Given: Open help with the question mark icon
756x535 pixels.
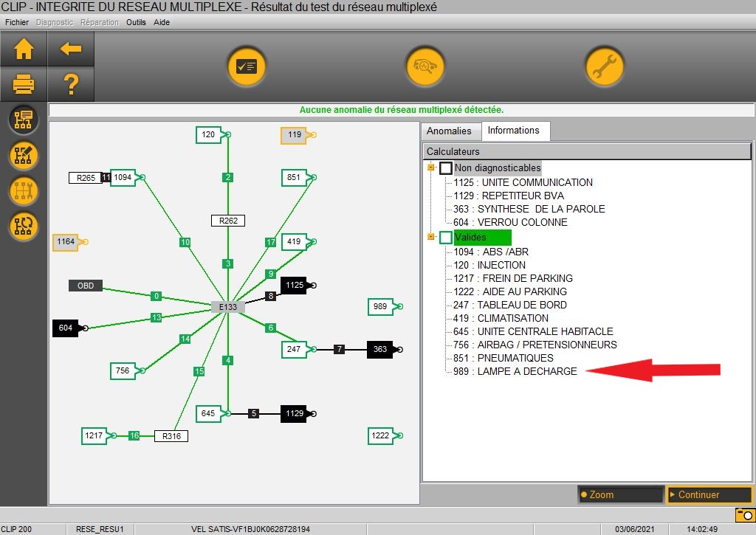Looking at the screenshot, I should (x=71, y=85).
